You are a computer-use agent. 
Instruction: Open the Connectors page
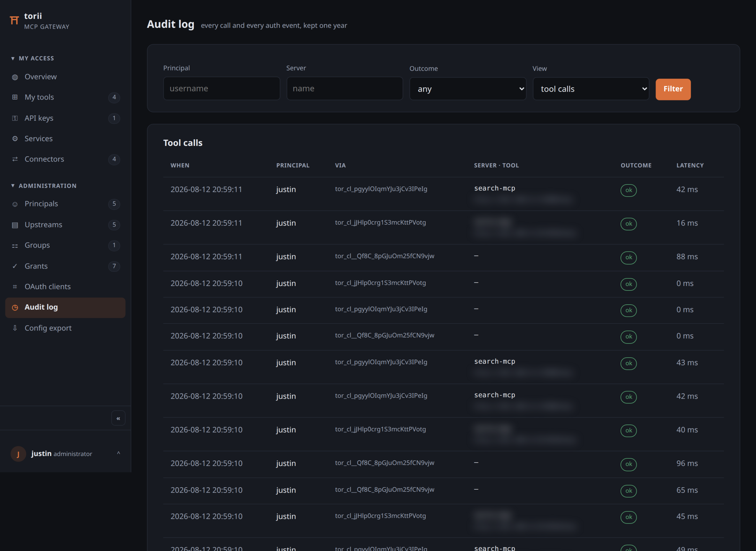pos(66,159)
